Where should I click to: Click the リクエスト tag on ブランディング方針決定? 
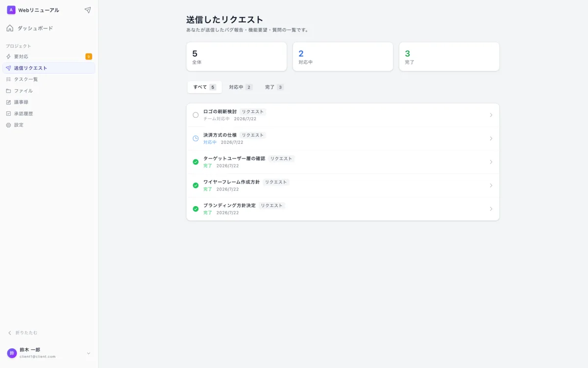point(272,206)
